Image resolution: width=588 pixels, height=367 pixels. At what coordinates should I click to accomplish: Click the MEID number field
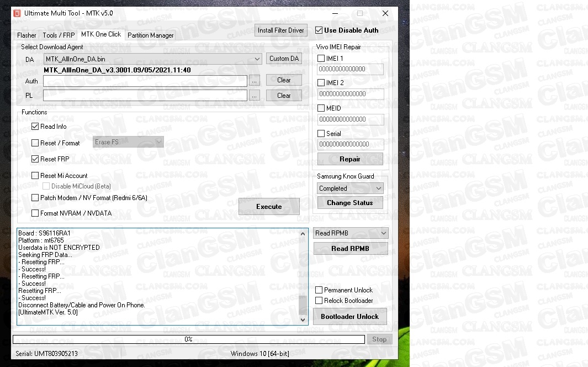350,119
